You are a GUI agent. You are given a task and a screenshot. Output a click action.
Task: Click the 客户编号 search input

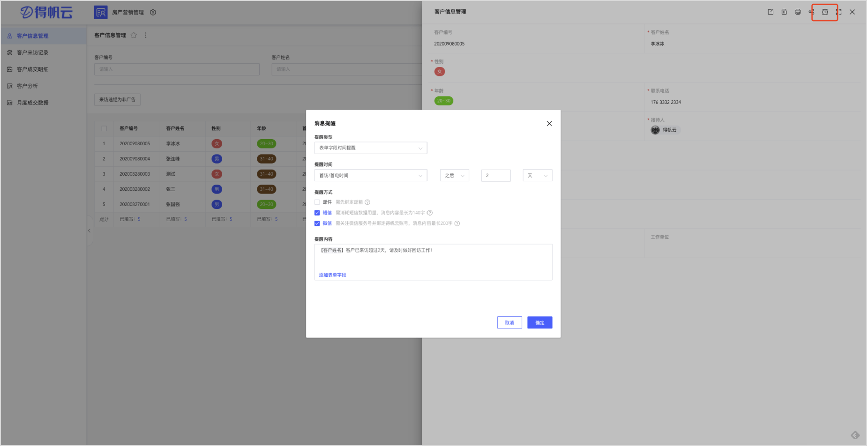coord(177,69)
